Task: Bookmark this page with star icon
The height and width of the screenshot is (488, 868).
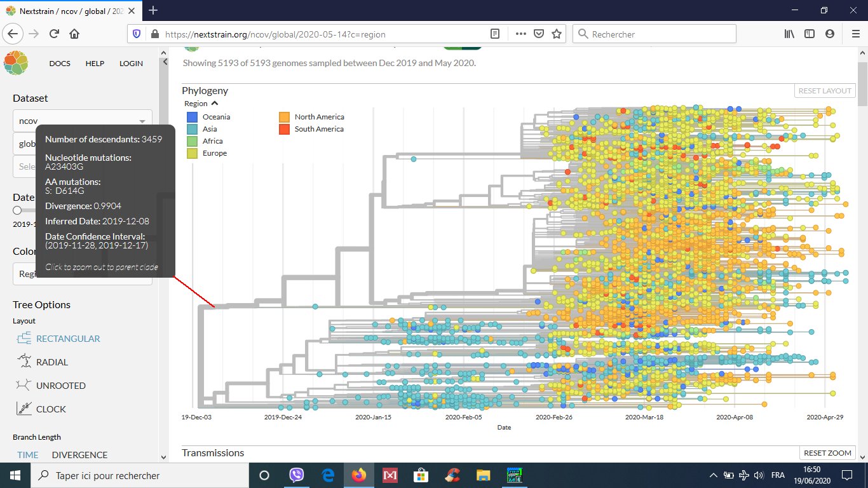Action: pos(557,34)
